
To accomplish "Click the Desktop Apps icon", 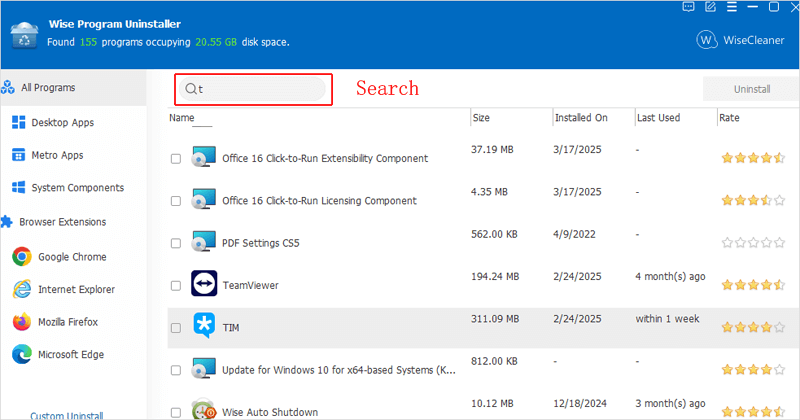I will [18, 122].
